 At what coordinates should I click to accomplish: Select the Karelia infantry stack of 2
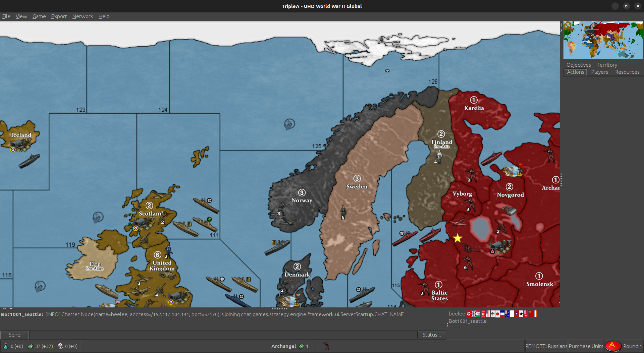(x=471, y=175)
